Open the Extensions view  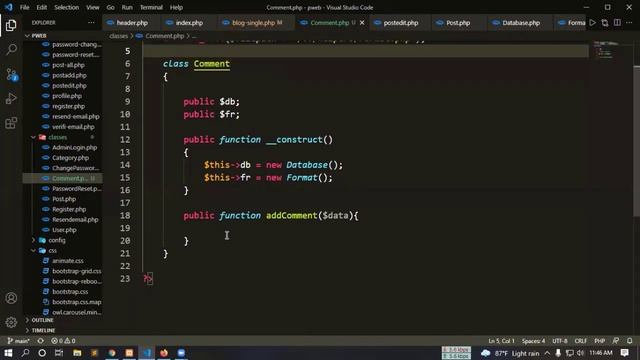(11, 123)
